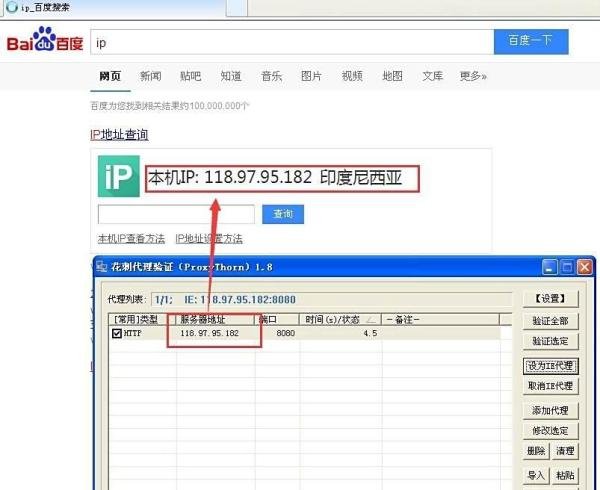Sort by the [常用]类型 column header
Viewport: 600px width, 490px height.
pos(142,319)
